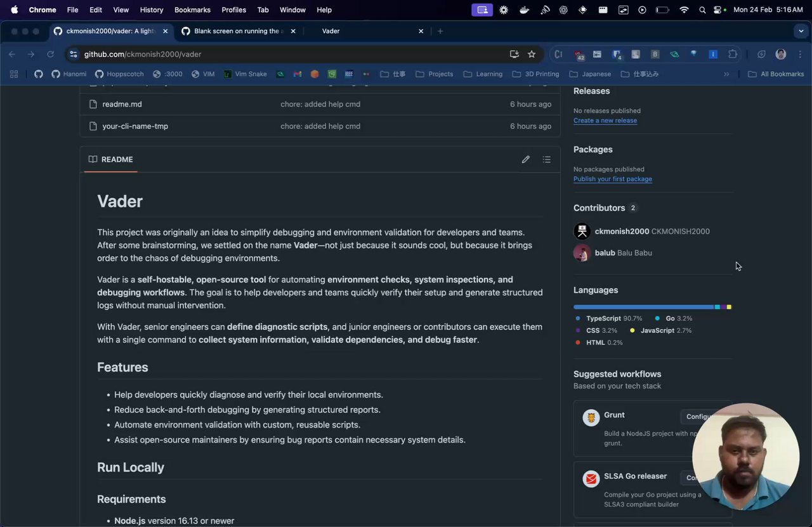Open the Chrome profile avatar
The width and height of the screenshot is (812, 527).
click(x=781, y=55)
